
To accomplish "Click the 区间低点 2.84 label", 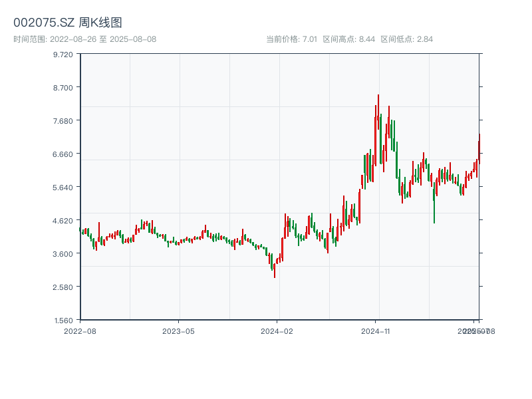I will tap(406, 39).
